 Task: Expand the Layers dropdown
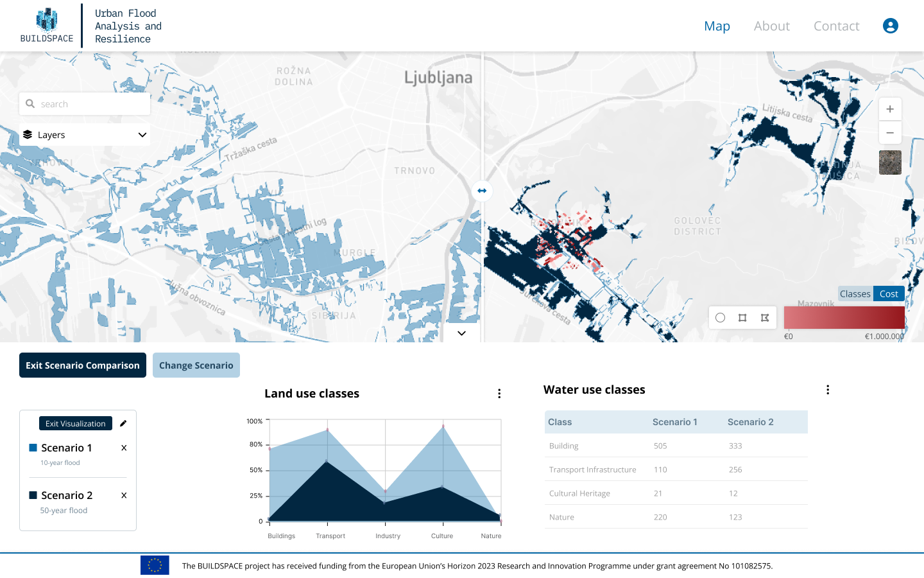85,135
